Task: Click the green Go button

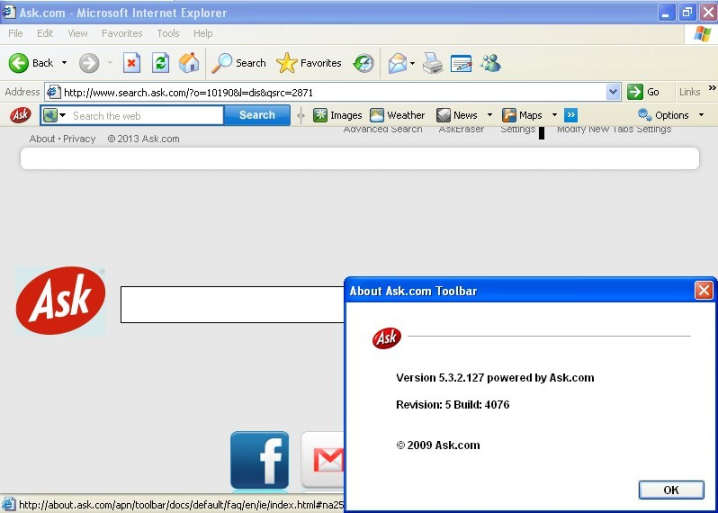Action: (643, 92)
